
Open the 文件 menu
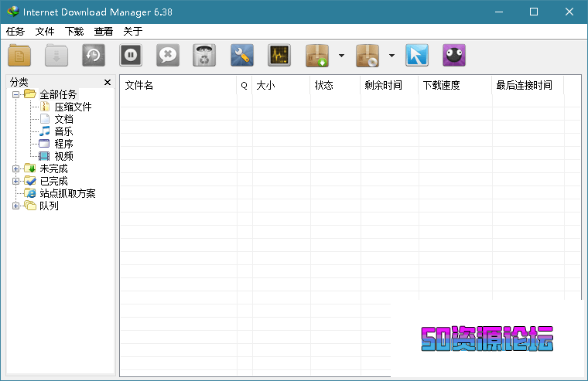45,32
